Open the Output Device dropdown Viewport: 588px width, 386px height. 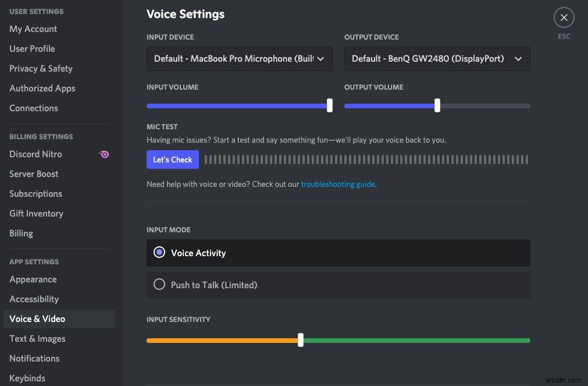[x=437, y=59]
